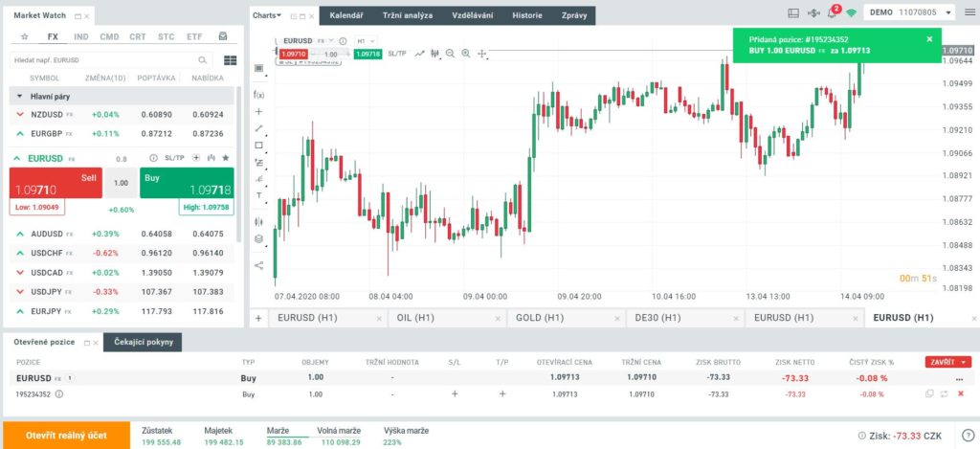
Task: Open SL/TP settings in EURUSD Market Watch row
Action: click(x=174, y=158)
